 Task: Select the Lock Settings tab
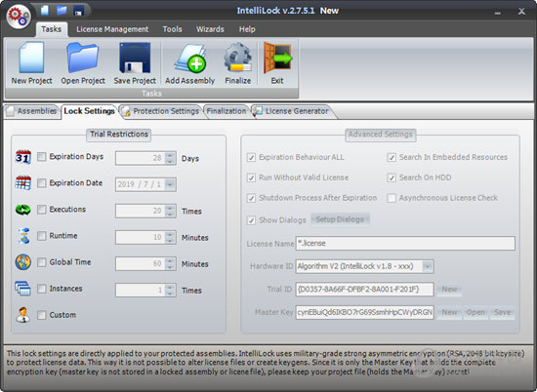pyautogui.click(x=89, y=111)
